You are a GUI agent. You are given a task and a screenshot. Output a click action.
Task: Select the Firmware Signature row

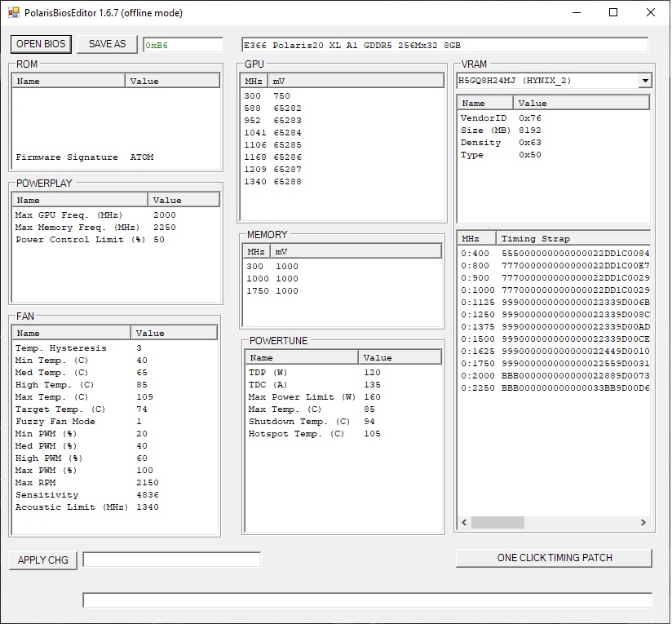[116, 157]
